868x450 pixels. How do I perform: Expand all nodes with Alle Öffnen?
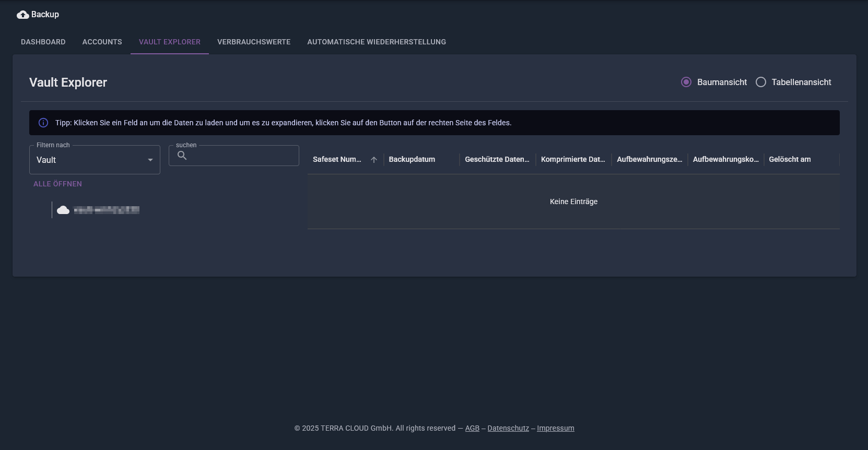click(57, 184)
